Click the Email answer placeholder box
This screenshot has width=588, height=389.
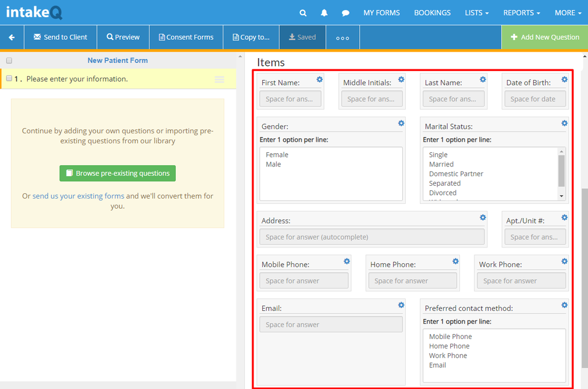click(x=331, y=324)
